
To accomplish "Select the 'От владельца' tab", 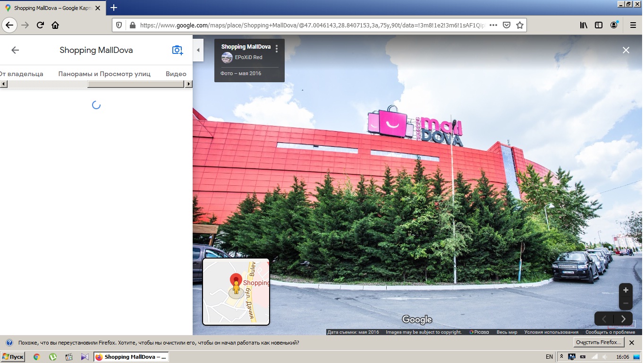I will [21, 74].
